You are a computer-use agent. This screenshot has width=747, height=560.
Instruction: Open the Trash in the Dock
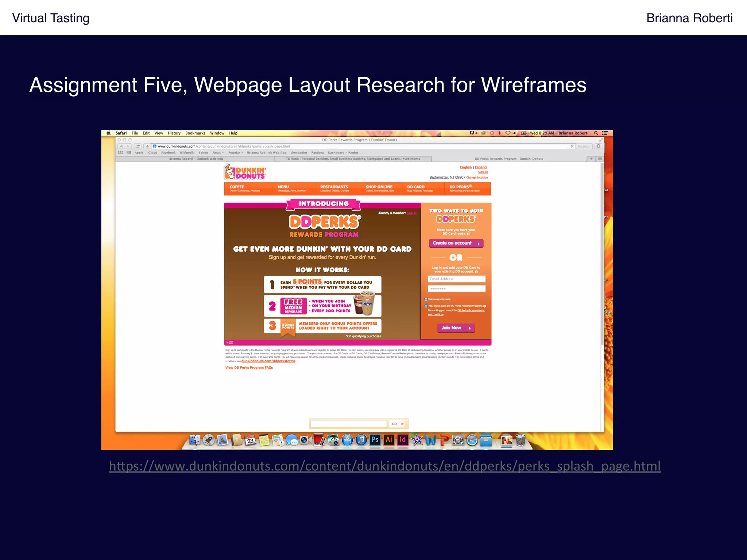[521, 440]
